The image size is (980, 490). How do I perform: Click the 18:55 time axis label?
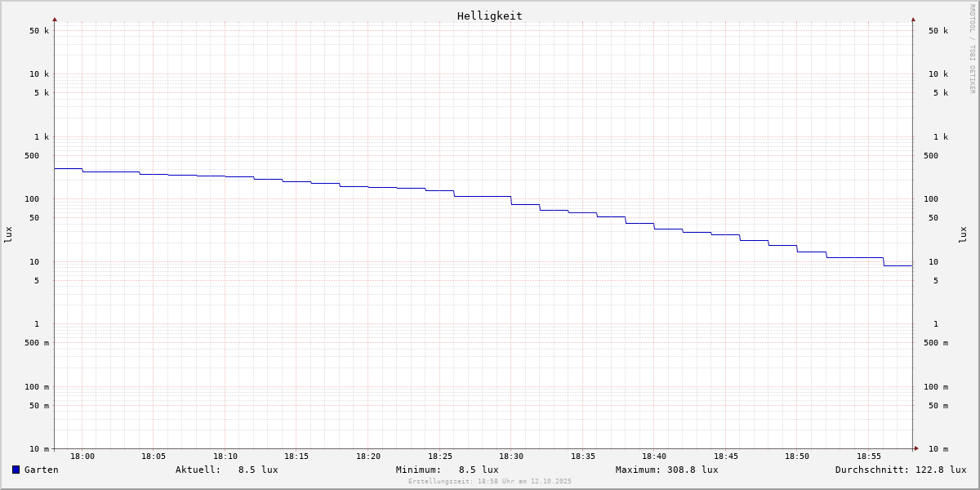click(x=869, y=457)
